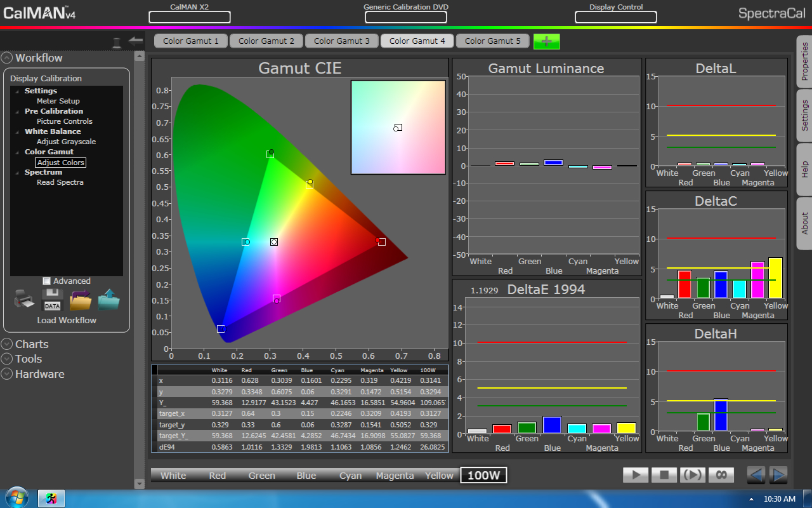This screenshot has height=508, width=812.
Task: Select the Color Gamut 4 tab
Action: pos(417,41)
